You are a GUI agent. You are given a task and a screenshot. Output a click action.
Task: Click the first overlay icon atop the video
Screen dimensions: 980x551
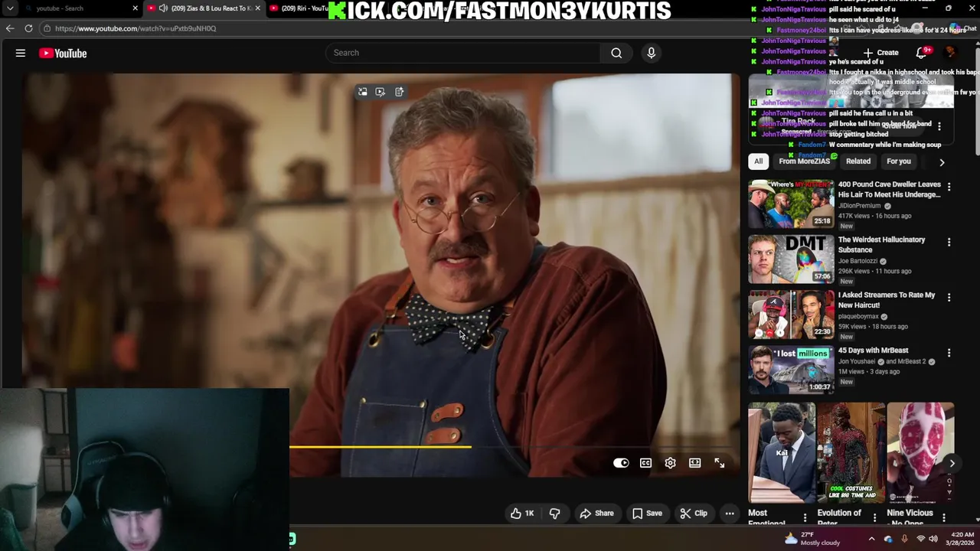click(363, 92)
